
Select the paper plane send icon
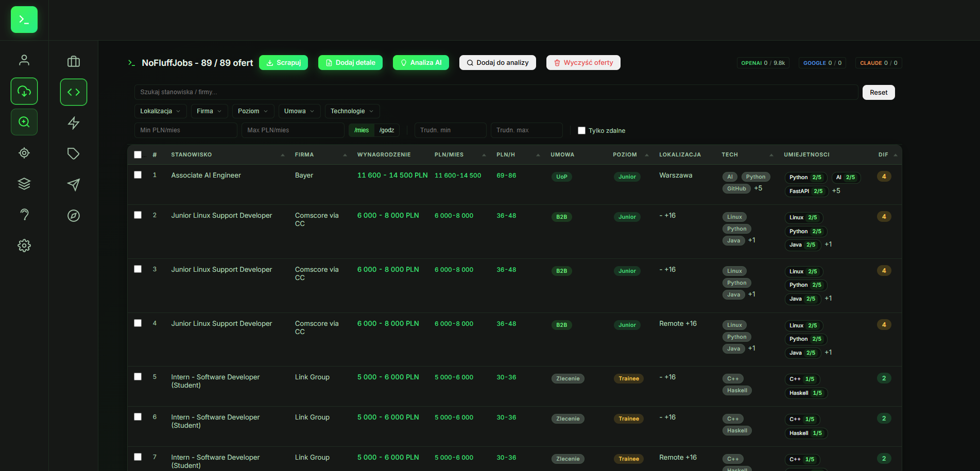coord(74,185)
